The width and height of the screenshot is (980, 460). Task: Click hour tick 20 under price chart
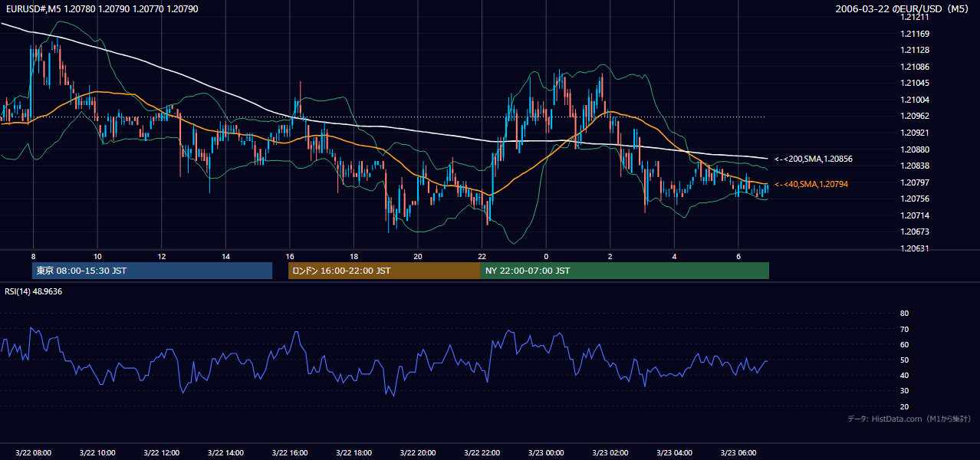click(x=417, y=256)
